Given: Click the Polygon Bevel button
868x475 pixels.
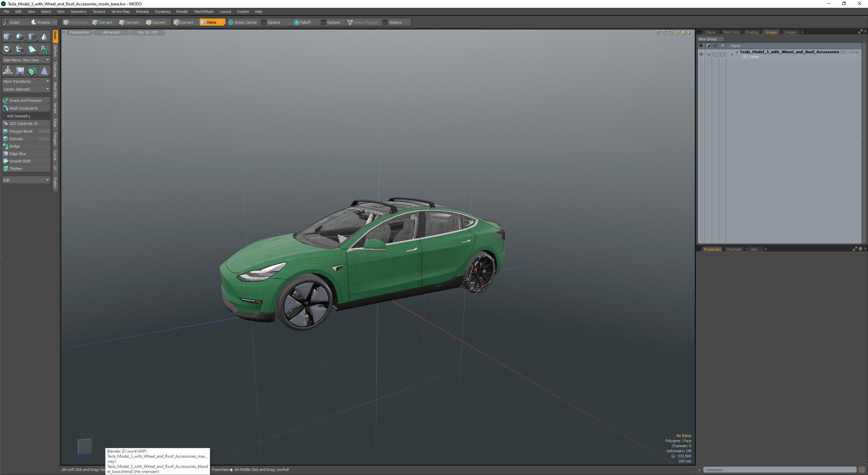Looking at the screenshot, I should (21, 131).
